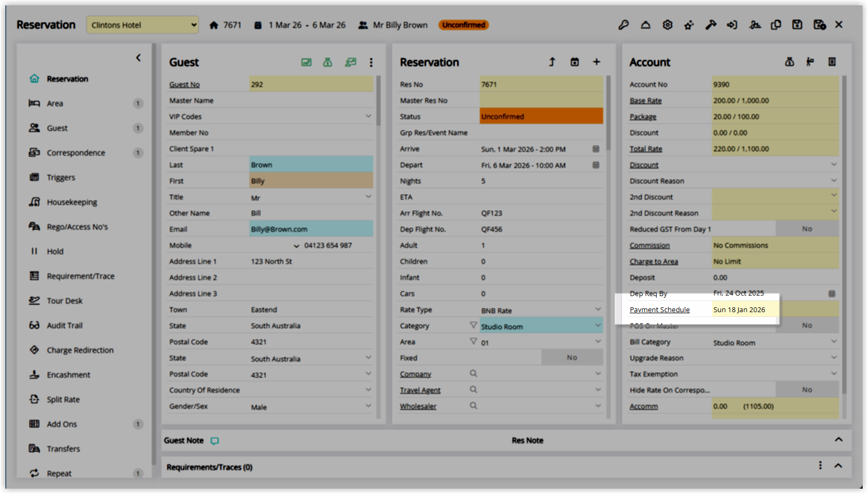The width and height of the screenshot is (868, 494).
Task: Click the Payment Schedule link
Action: (x=659, y=309)
